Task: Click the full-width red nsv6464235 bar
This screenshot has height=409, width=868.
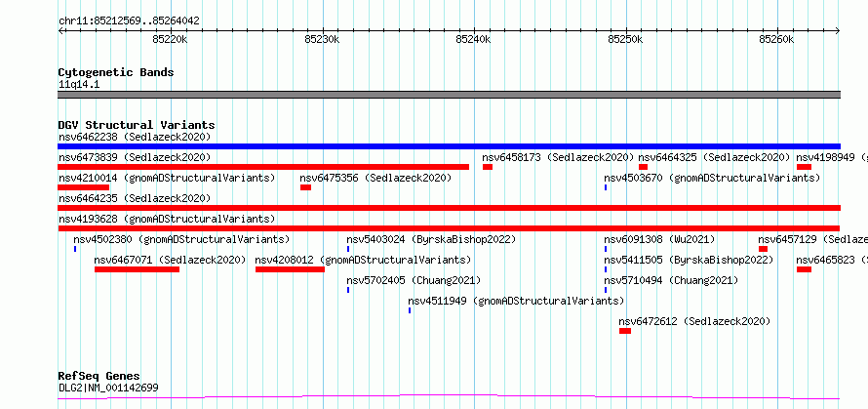Action: point(449,208)
